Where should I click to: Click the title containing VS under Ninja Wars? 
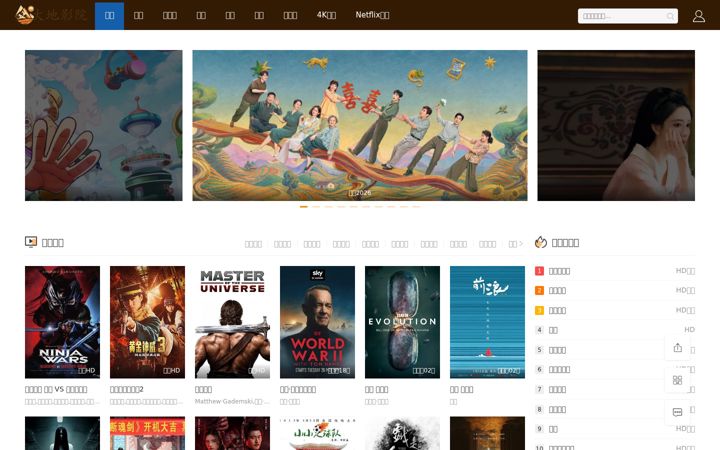pyautogui.click(x=56, y=389)
